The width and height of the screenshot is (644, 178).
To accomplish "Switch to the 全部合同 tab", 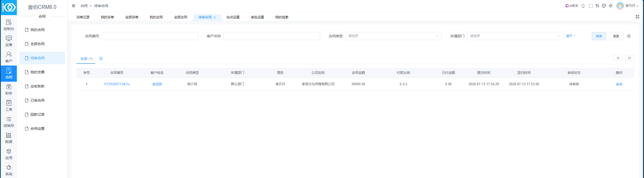I will point(181,17).
